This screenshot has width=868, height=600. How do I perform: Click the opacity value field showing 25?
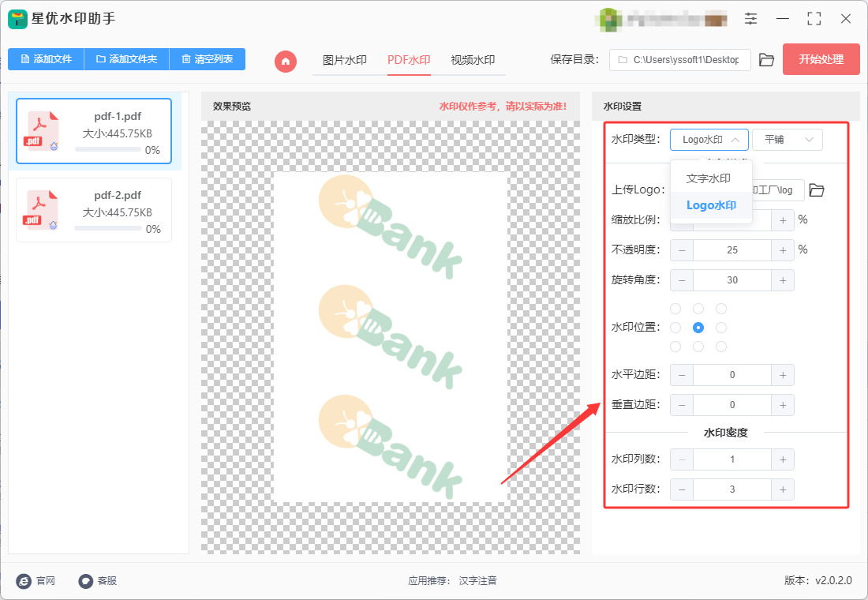pyautogui.click(x=732, y=250)
